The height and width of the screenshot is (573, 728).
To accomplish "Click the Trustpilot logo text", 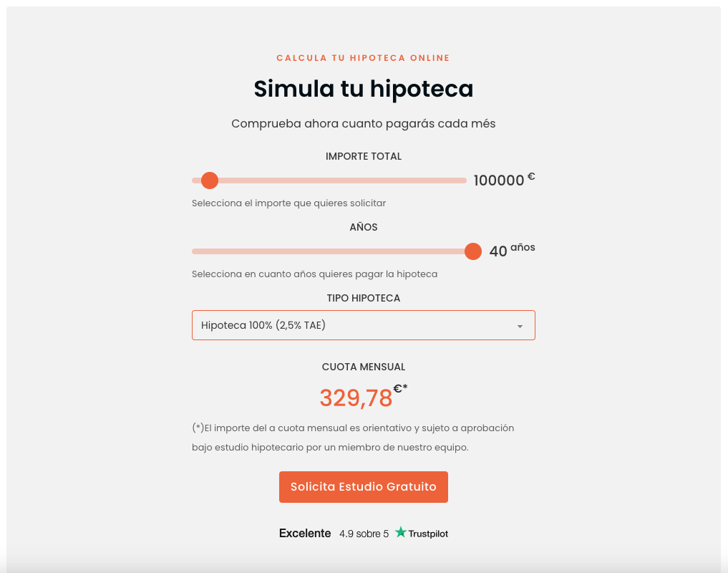I will 428,534.
